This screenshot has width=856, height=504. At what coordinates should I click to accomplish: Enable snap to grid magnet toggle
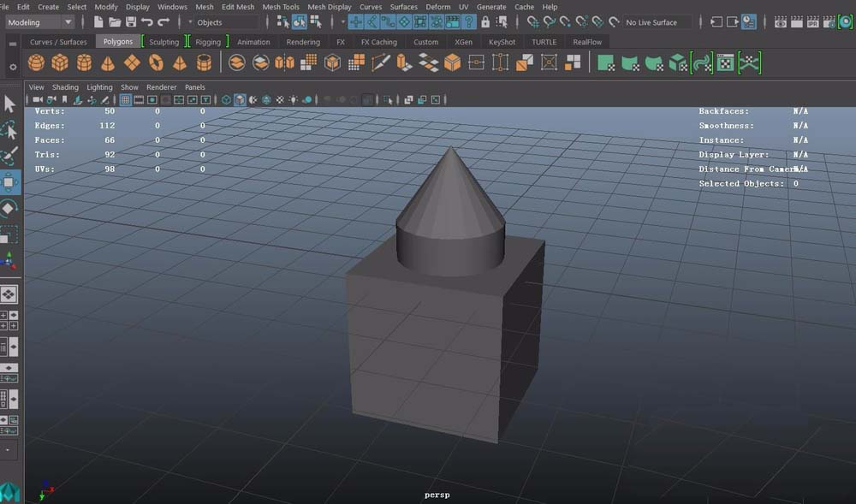pos(354,22)
